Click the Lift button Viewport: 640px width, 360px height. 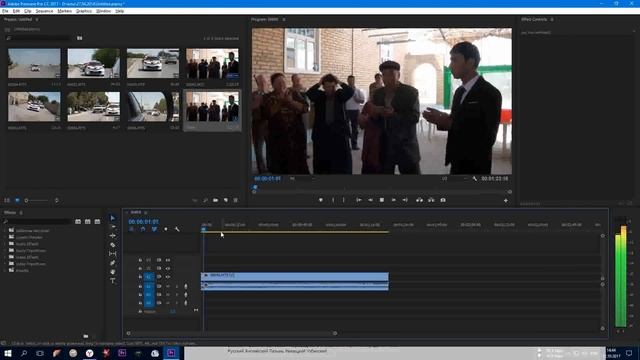point(419,200)
